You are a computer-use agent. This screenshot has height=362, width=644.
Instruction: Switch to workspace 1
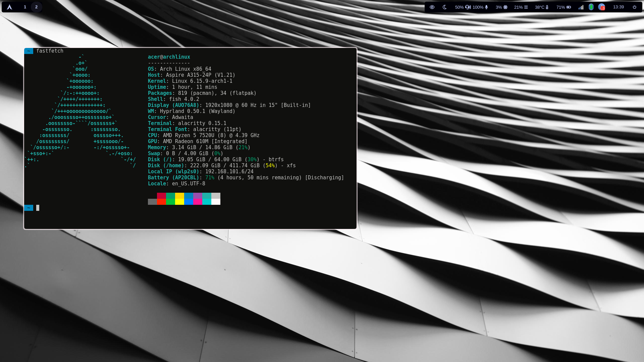[x=25, y=7]
